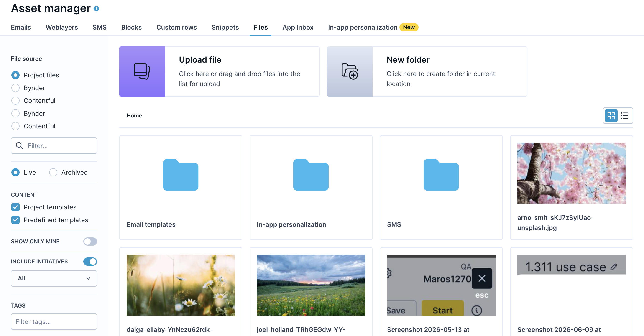
Task: Click the New folder card title
Action: pyautogui.click(x=408, y=60)
